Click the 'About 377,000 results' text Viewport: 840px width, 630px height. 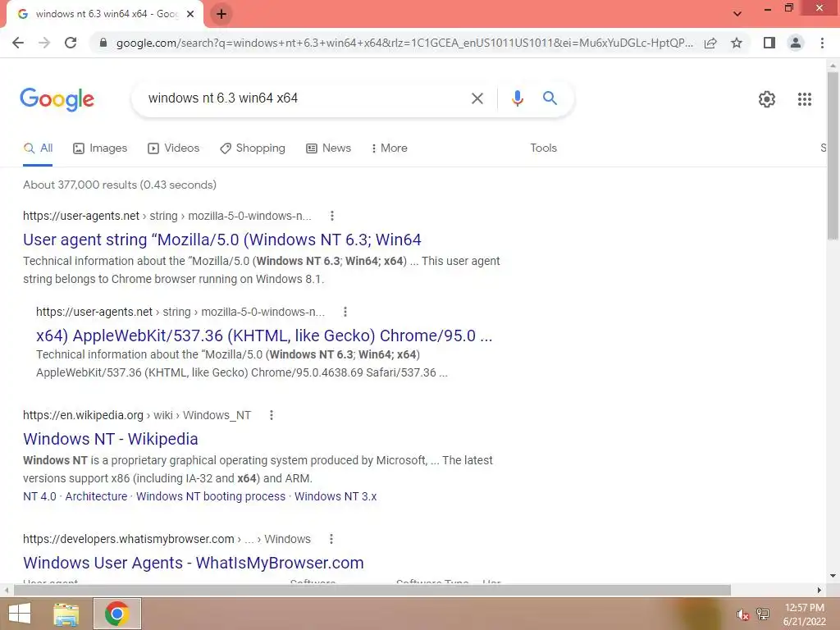coord(120,185)
